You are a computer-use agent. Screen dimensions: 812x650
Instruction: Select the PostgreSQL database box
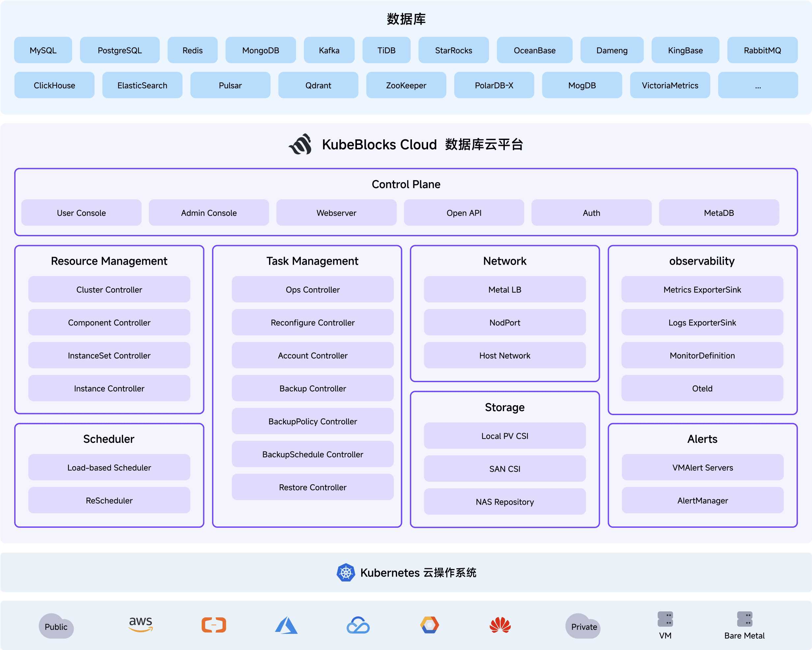pos(120,50)
